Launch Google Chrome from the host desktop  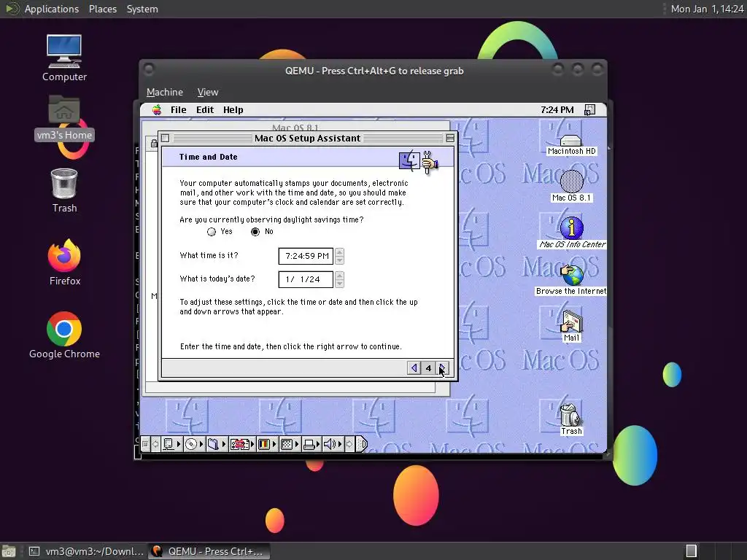coord(64,335)
